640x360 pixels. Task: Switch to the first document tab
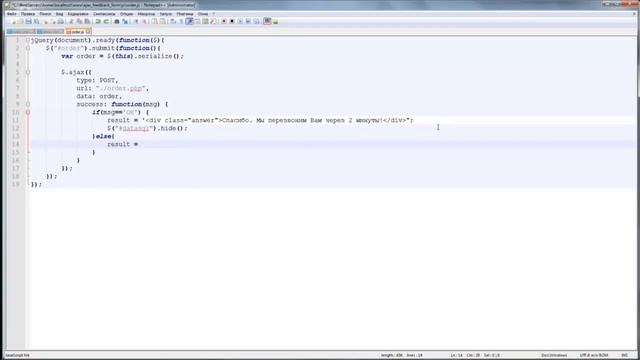[x=21, y=31]
